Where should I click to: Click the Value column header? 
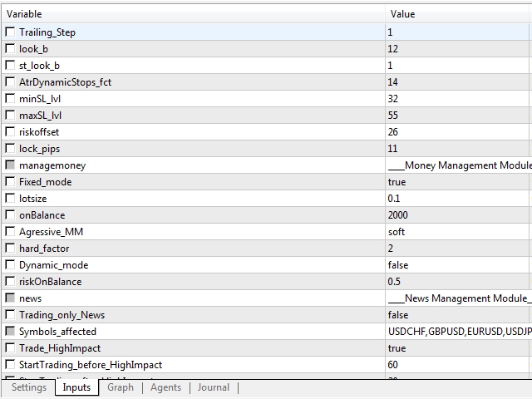pos(457,14)
